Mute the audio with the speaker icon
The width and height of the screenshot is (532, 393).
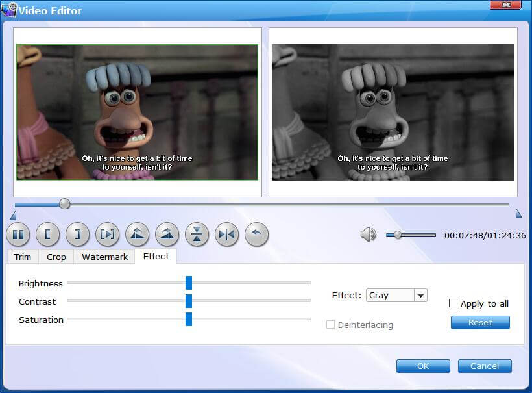tap(368, 234)
